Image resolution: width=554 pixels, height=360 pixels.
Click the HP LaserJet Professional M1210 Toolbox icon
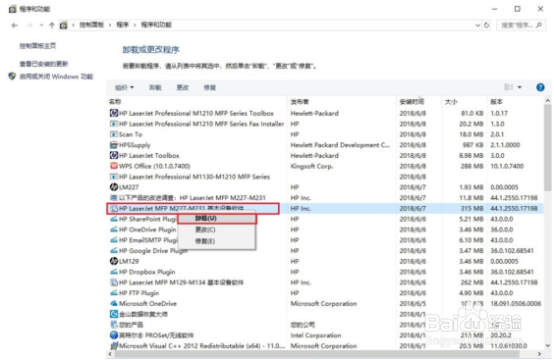(114, 113)
